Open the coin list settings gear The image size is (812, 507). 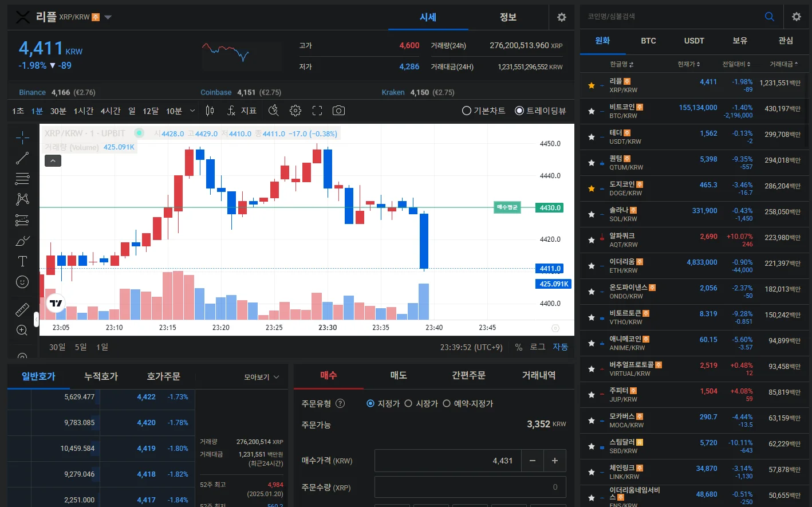point(797,17)
